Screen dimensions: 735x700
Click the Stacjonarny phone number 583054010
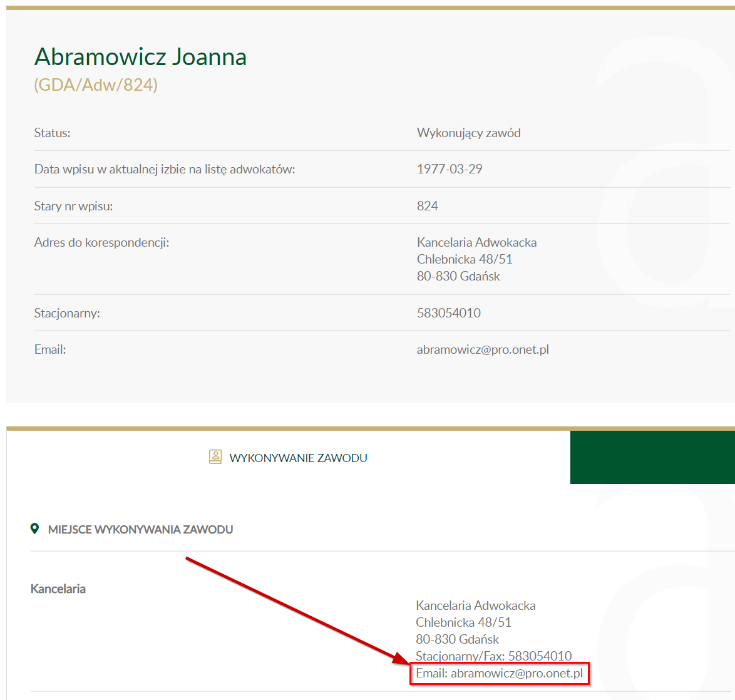tap(449, 313)
